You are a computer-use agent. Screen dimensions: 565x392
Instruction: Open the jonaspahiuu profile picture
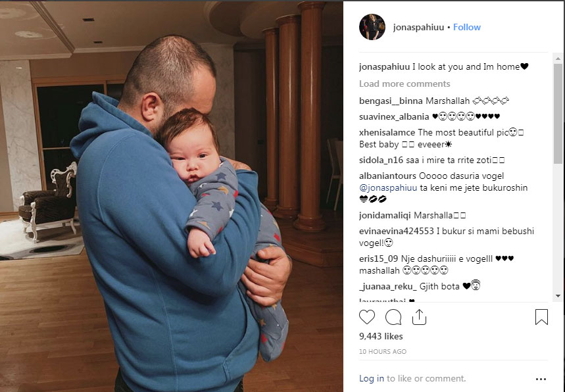[372, 27]
